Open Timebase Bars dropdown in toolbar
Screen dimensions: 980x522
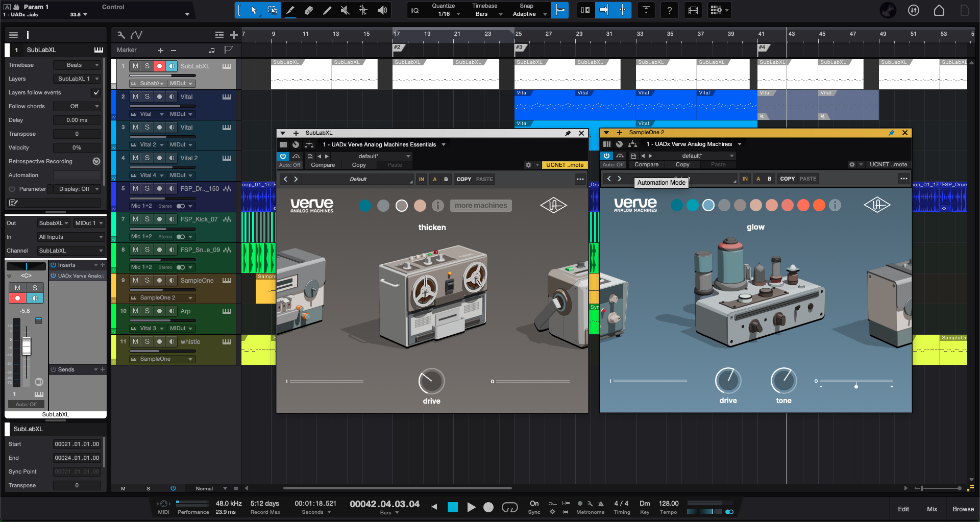(x=485, y=10)
